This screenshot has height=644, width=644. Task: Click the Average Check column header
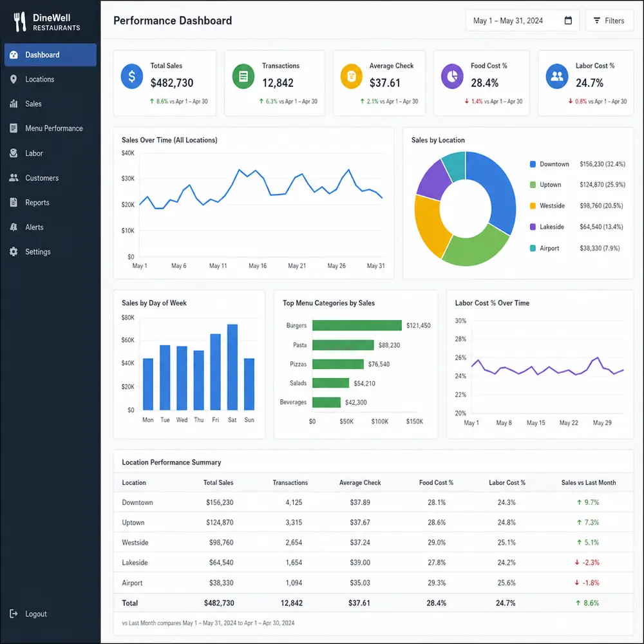[x=360, y=482]
